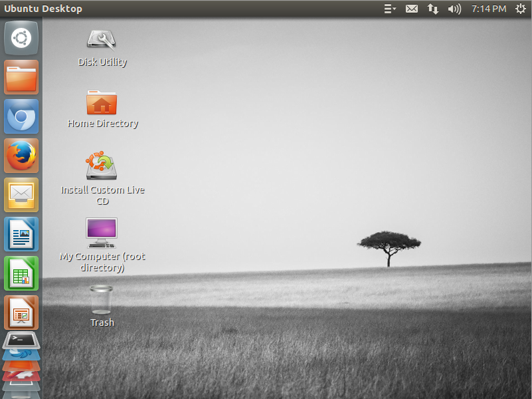Click My Computer (root directory) label
The height and width of the screenshot is (399, 532).
click(x=102, y=262)
